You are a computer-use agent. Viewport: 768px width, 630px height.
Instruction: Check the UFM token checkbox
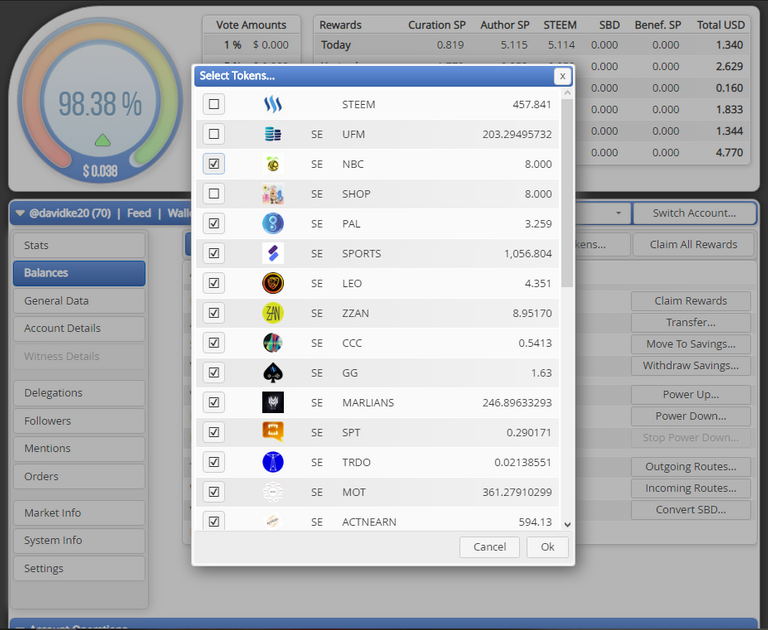[x=214, y=134]
